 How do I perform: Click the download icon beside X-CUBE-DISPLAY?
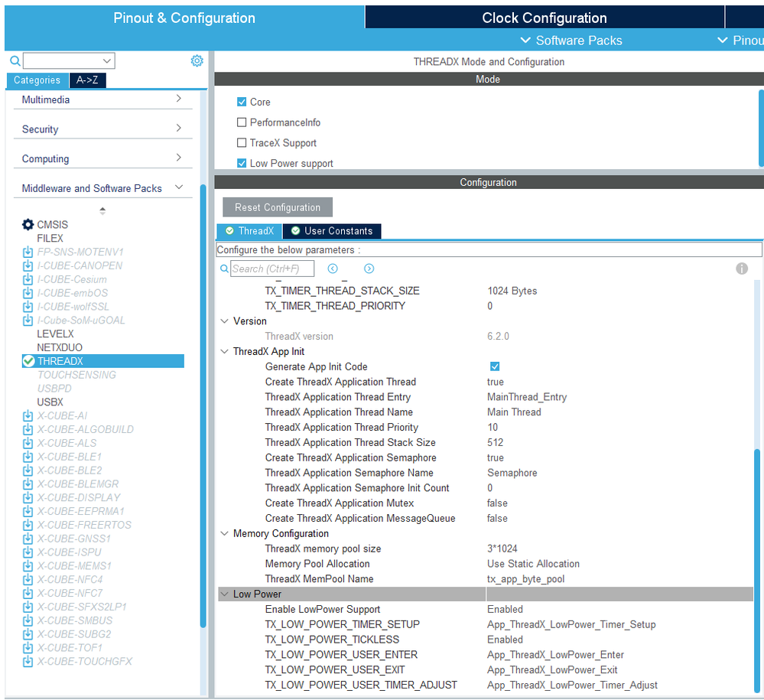(28, 498)
